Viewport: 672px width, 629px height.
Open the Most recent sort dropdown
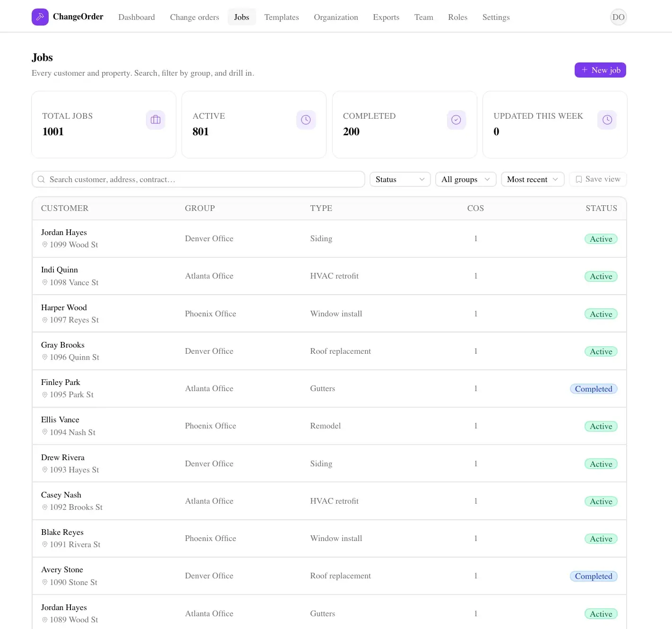(x=533, y=179)
